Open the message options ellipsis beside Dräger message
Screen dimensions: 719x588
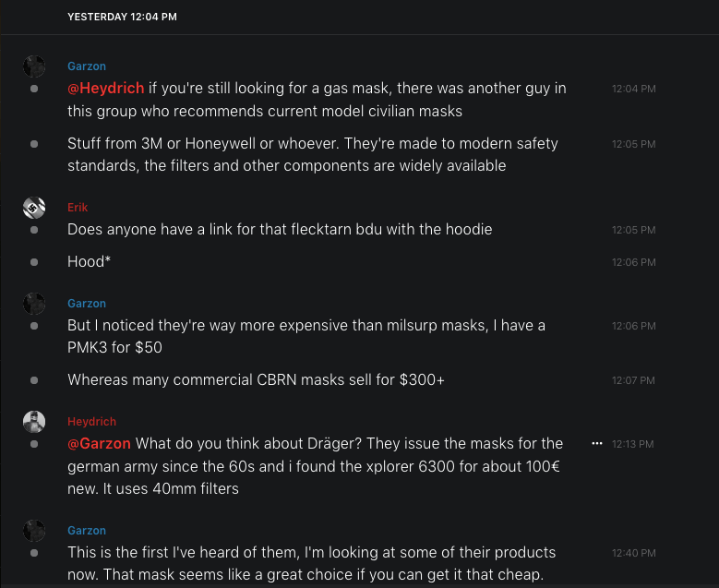(x=596, y=444)
